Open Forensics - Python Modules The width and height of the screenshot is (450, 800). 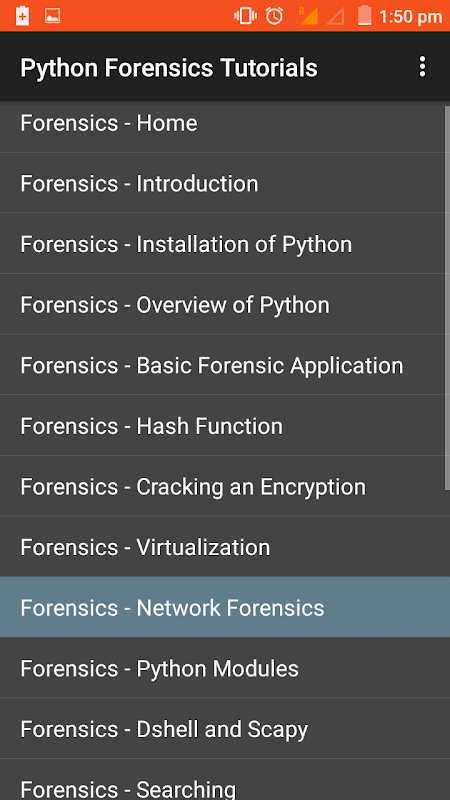(x=222, y=668)
